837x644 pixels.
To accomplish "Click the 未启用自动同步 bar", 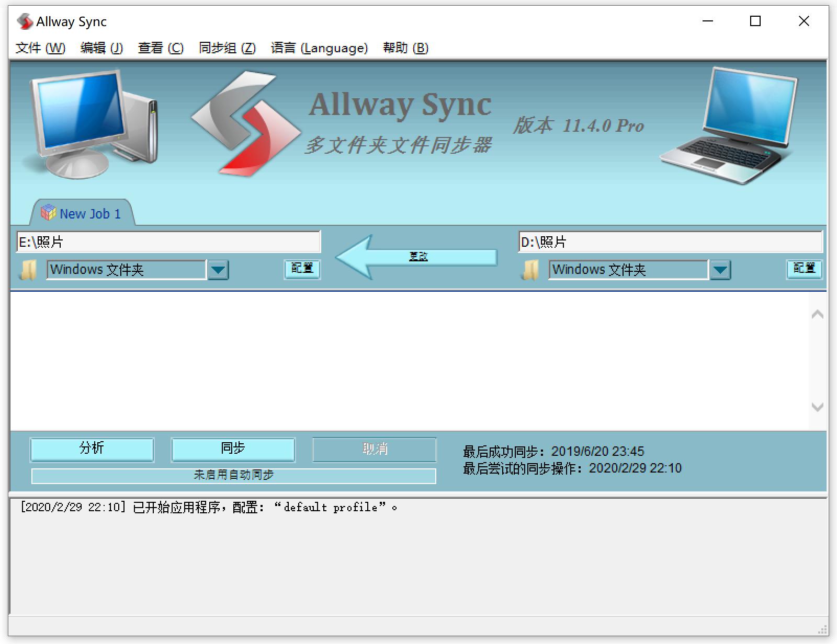I will (233, 475).
